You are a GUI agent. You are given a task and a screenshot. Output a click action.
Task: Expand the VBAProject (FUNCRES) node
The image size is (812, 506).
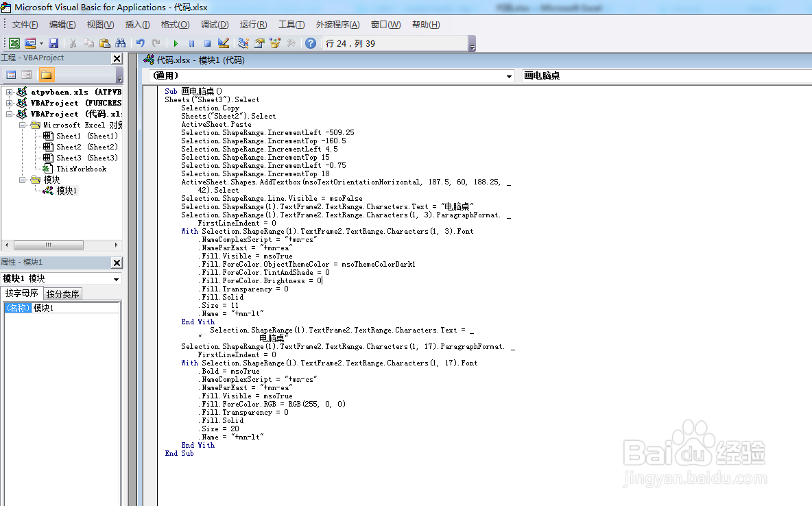point(9,103)
